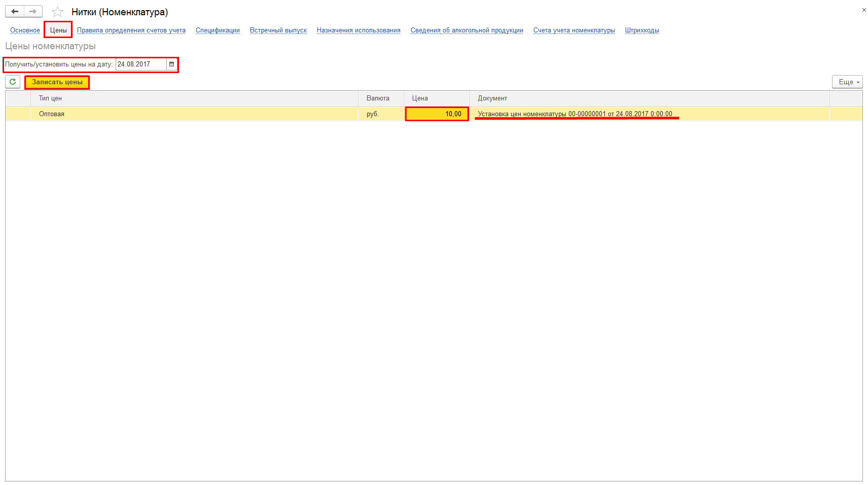The width and height of the screenshot is (868, 485).
Task: Click the forward arrow navigation button
Action: point(33,11)
